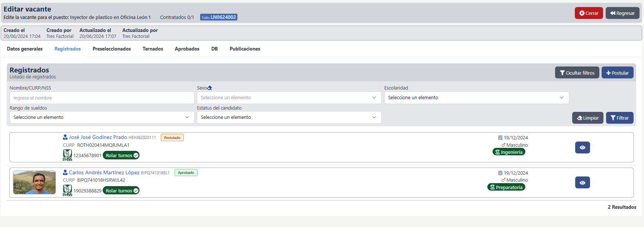Click CURP value ROTH020414MQRJMLA1
The height and width of the screenshot is (227, 644).
coord(103,145)
